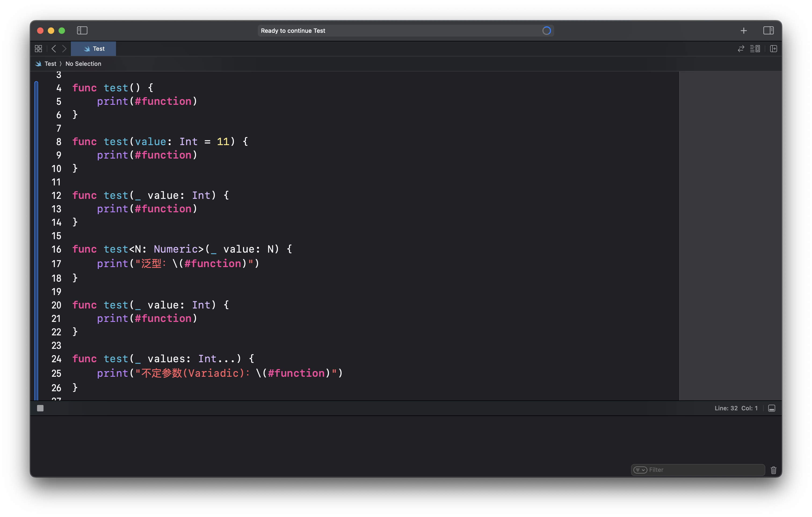This screenshot has width=812, height=517.
Task: Click line number 24 in gutter
Action: click(x=56, y=359)
